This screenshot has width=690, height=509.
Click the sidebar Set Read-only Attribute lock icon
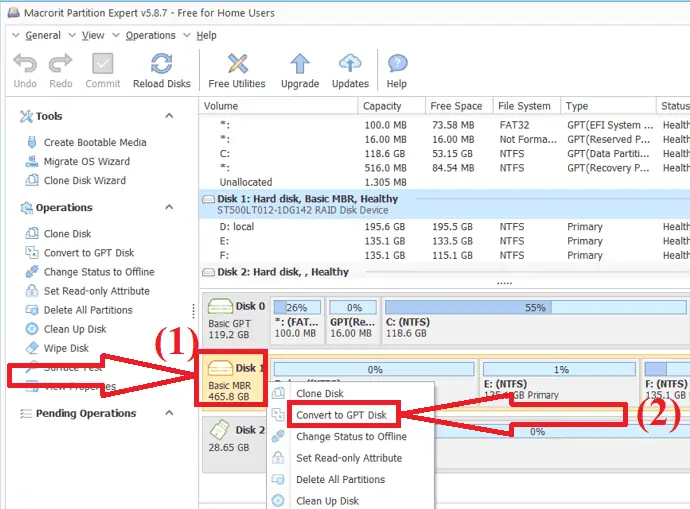(x=32, y=291)
